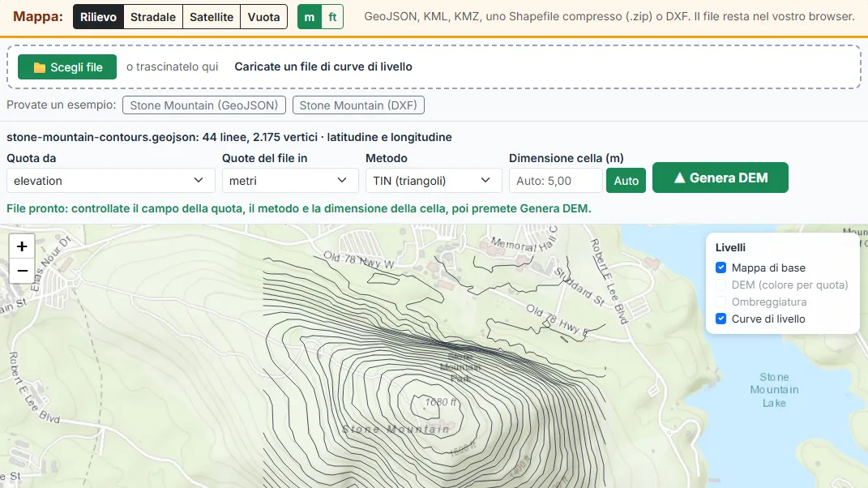Zoom in the map with plus button
Screen dimensions: 868x488
[x=22, y=246]
